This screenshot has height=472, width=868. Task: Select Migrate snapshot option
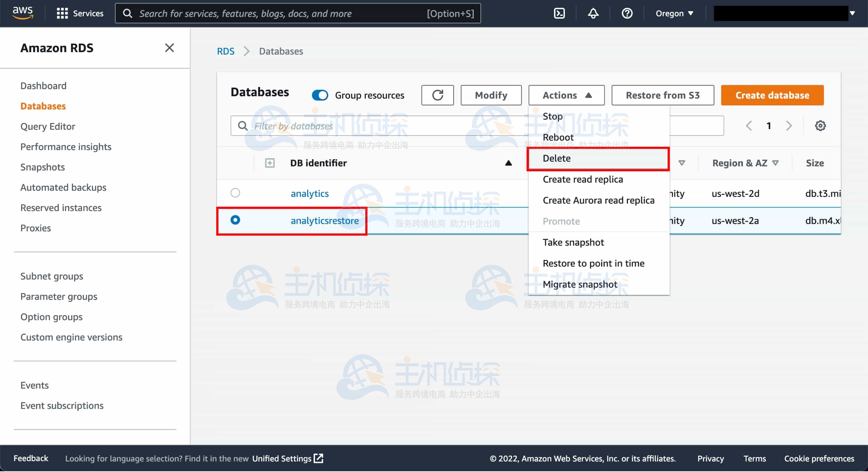pyautogui.click(x=599, y=284)
